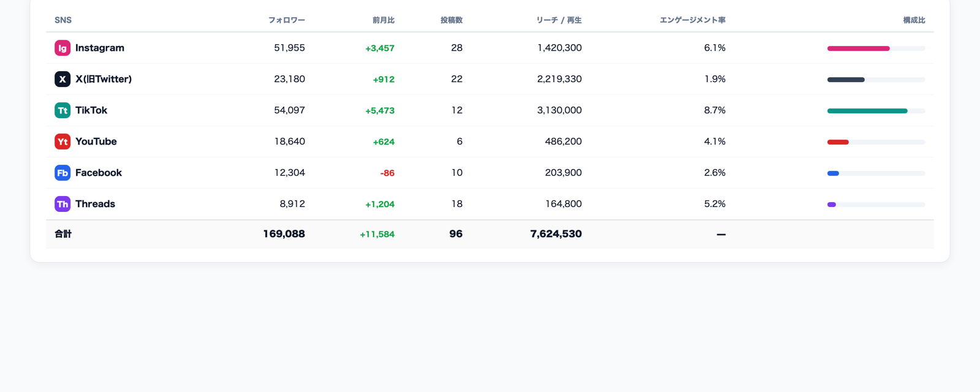
Task: Click Threads reach value 164,800
Action: [x=563, y=204]
